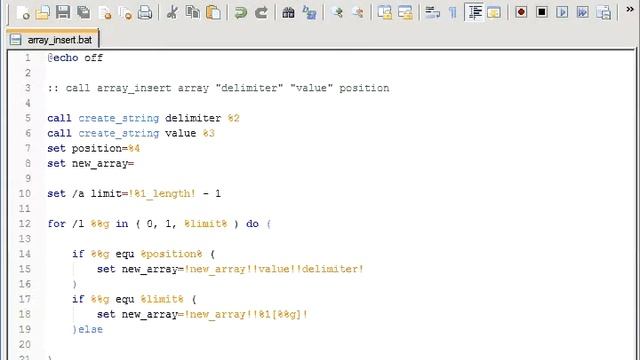Cut selection with the scissors icon

pyautogui.click(x=172, y=13)
